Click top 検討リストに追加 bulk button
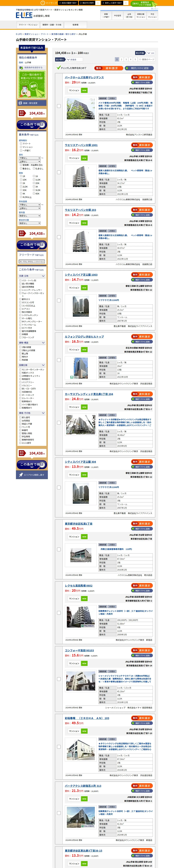 point(139,68)
